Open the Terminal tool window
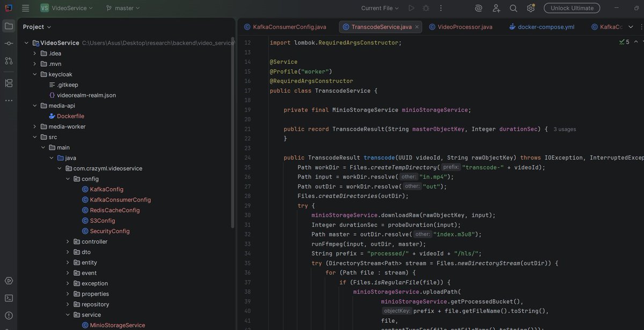This screenshot has width=644, height=330. (x=9, y=298)
